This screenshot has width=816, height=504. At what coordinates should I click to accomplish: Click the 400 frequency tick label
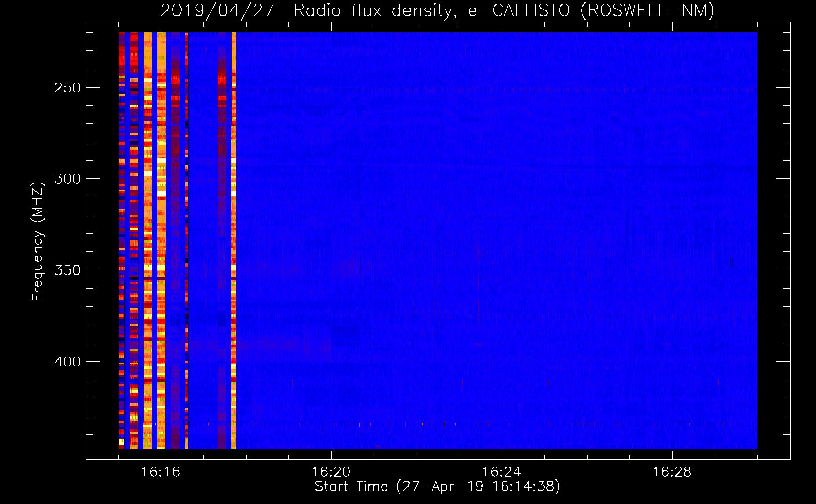[x=68, y=362]
